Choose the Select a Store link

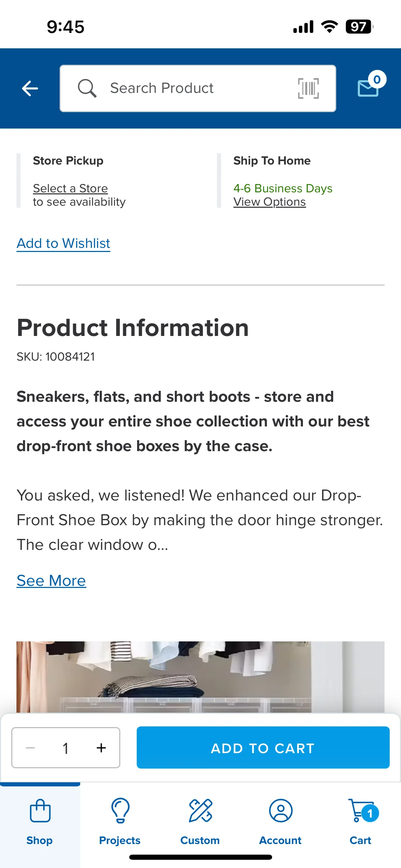pos(70,189)
